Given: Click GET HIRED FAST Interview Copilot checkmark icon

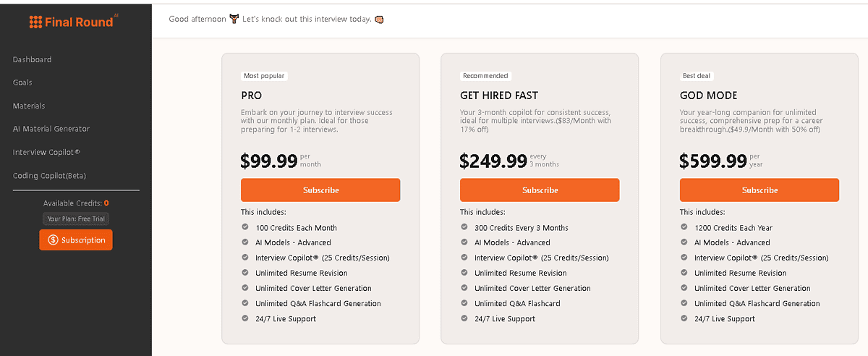Looking at the screenshot, I should [464, 258].
